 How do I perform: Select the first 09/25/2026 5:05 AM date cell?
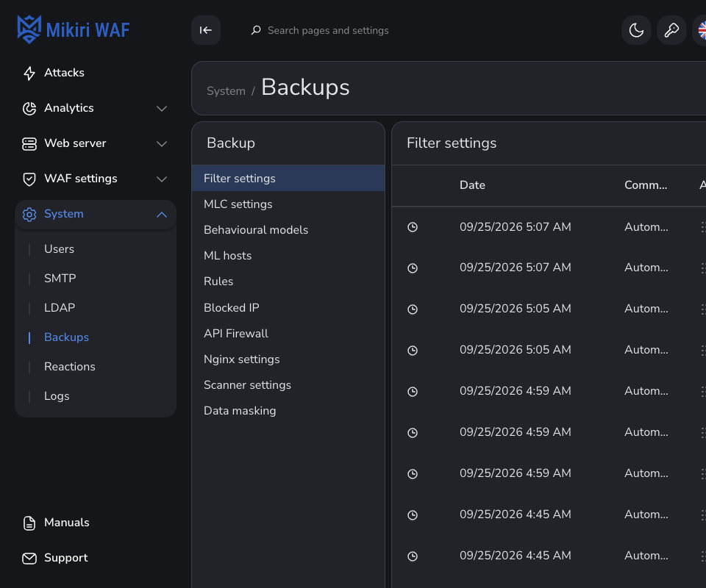515,308
